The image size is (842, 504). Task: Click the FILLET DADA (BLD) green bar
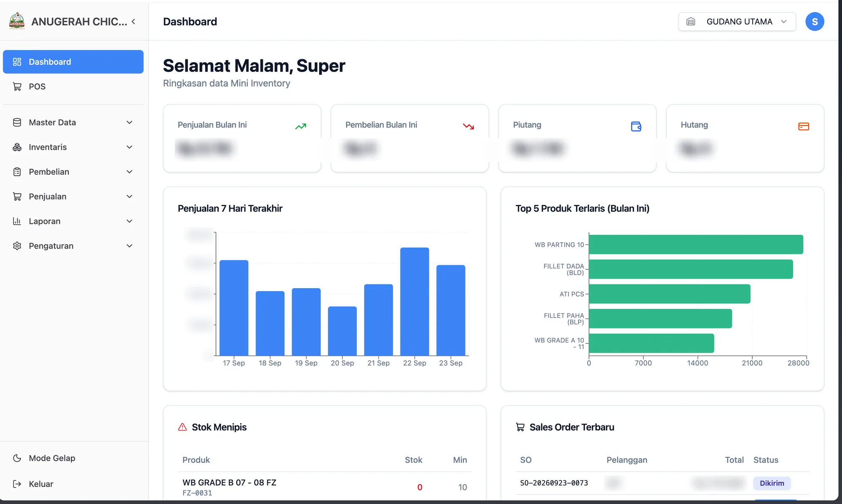[691, 269]
